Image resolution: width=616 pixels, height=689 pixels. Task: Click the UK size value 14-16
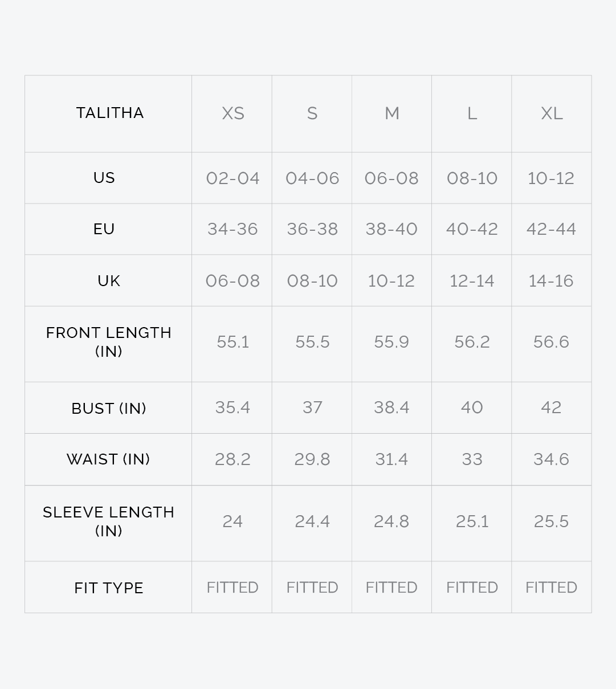551,281
